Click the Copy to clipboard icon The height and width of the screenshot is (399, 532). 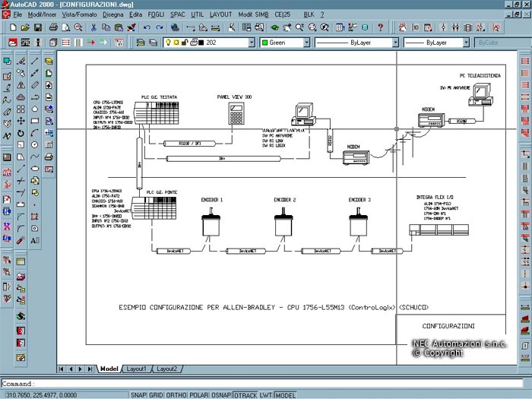[106, 27]
